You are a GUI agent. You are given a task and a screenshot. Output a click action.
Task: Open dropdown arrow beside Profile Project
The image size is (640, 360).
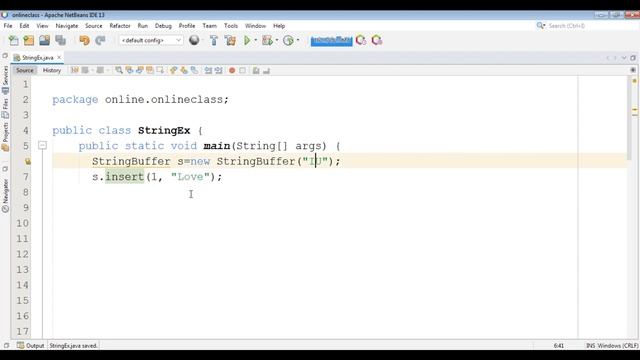298,40
